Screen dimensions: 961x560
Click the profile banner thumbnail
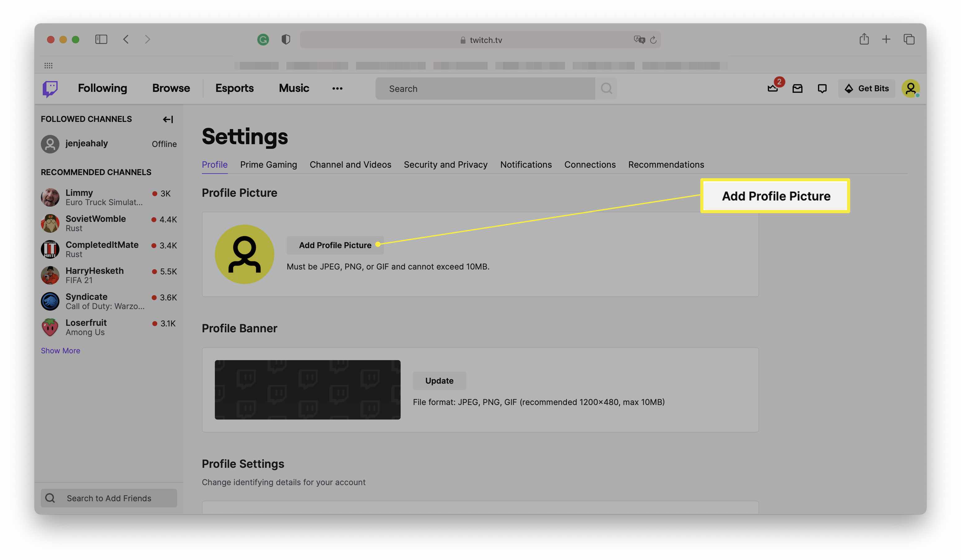[x=307, y=390]
